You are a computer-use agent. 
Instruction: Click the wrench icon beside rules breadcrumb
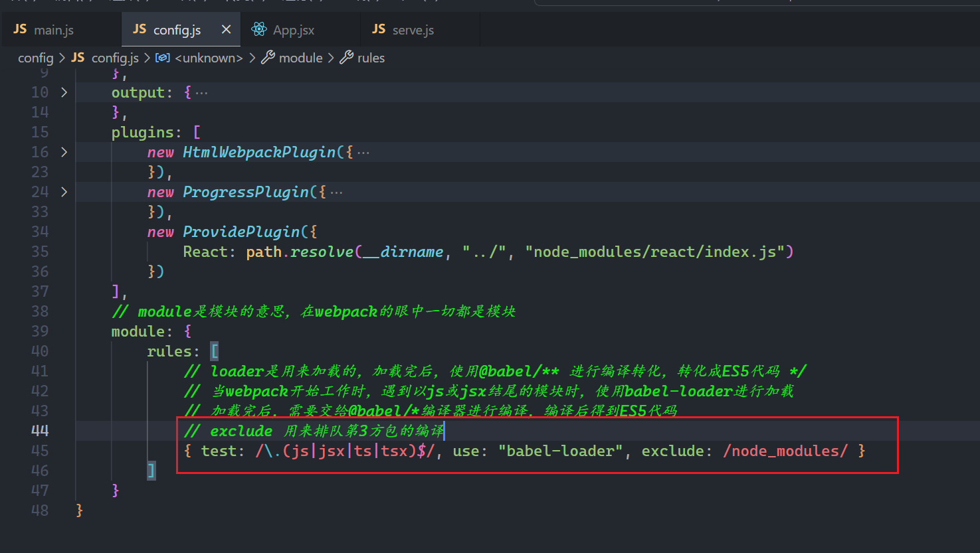point(346,58)
